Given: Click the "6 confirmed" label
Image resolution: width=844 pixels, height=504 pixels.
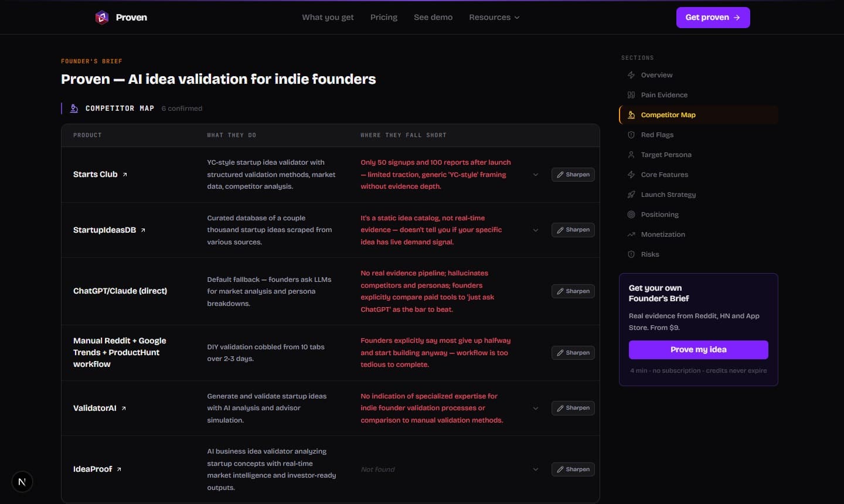Looking at the screenshot, I should 182,108.
